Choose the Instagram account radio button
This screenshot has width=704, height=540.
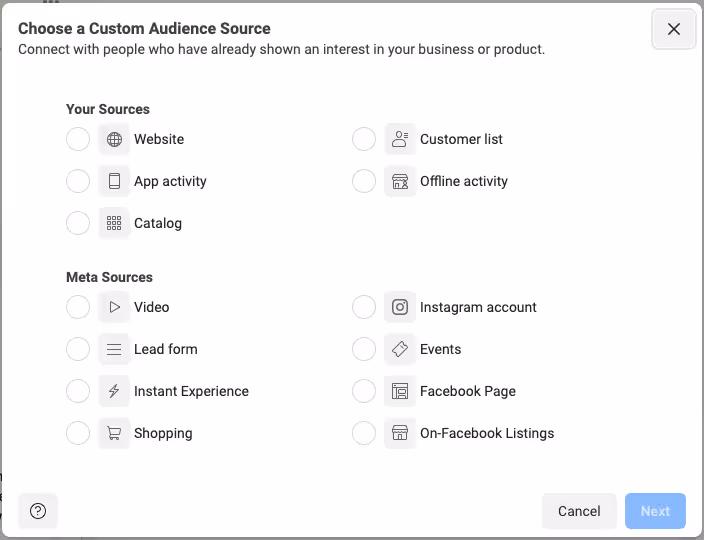click(x=364, y=307)
